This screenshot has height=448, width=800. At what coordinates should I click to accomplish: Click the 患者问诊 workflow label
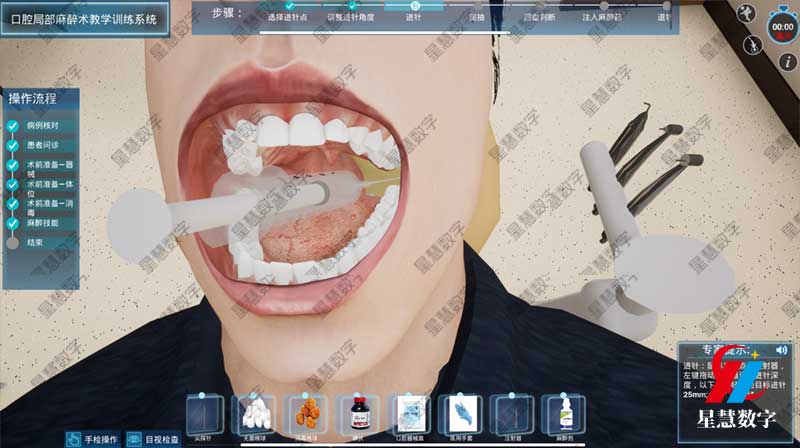tap(43, 145)
